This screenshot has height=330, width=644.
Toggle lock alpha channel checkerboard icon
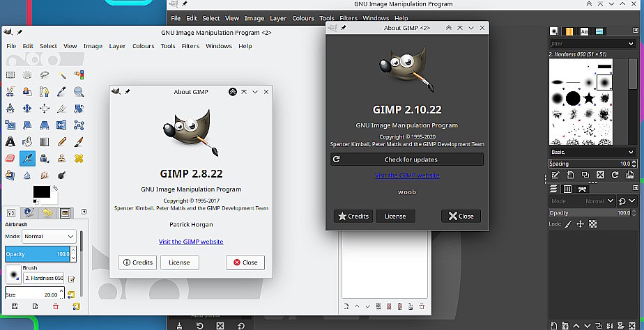592,224
